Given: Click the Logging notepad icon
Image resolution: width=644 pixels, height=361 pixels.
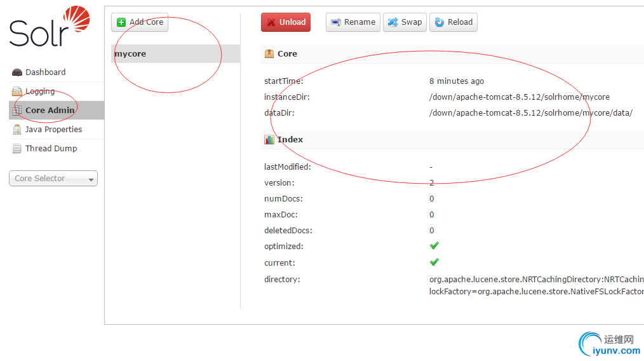Looking at the screenshot, I should point(17,92).
